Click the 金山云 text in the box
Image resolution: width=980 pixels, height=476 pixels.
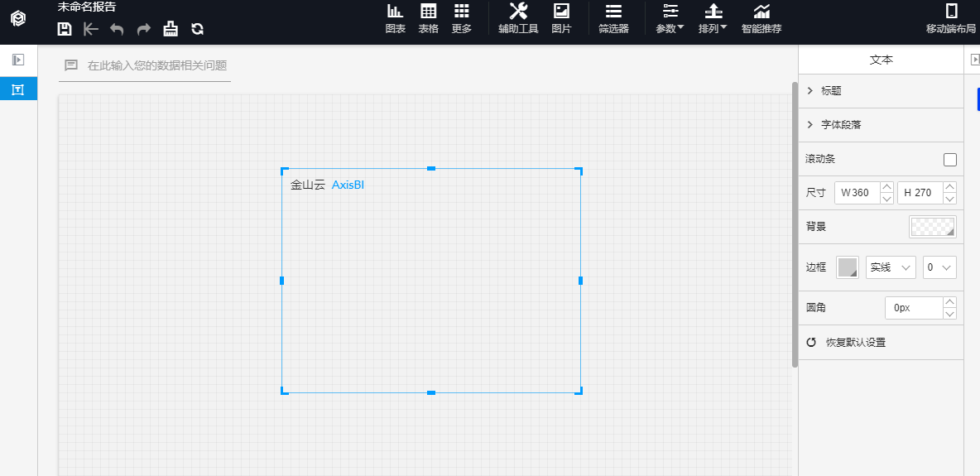click(308, 185)
